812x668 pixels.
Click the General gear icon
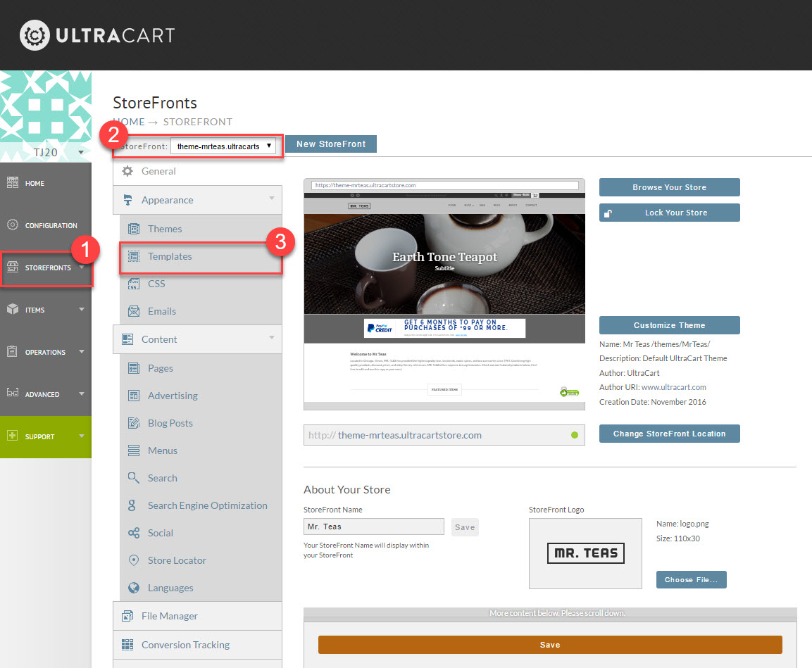(127, 171)
